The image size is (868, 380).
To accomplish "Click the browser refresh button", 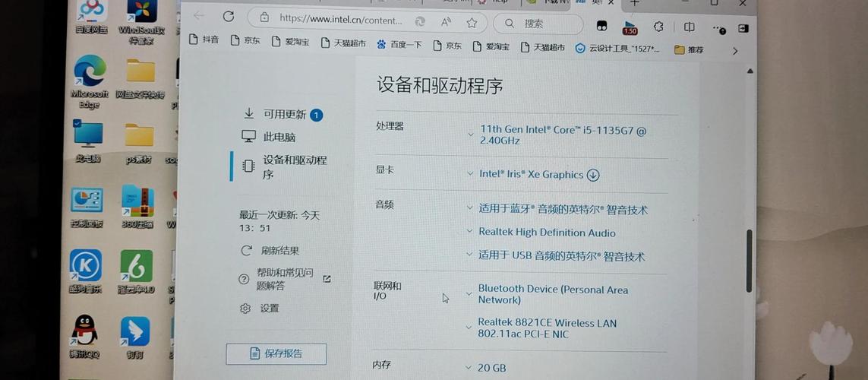I will pos(229,16).
